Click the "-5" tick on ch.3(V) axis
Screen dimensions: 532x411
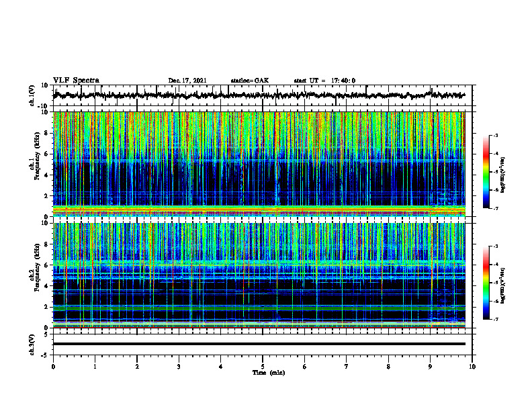click(45, 355)
